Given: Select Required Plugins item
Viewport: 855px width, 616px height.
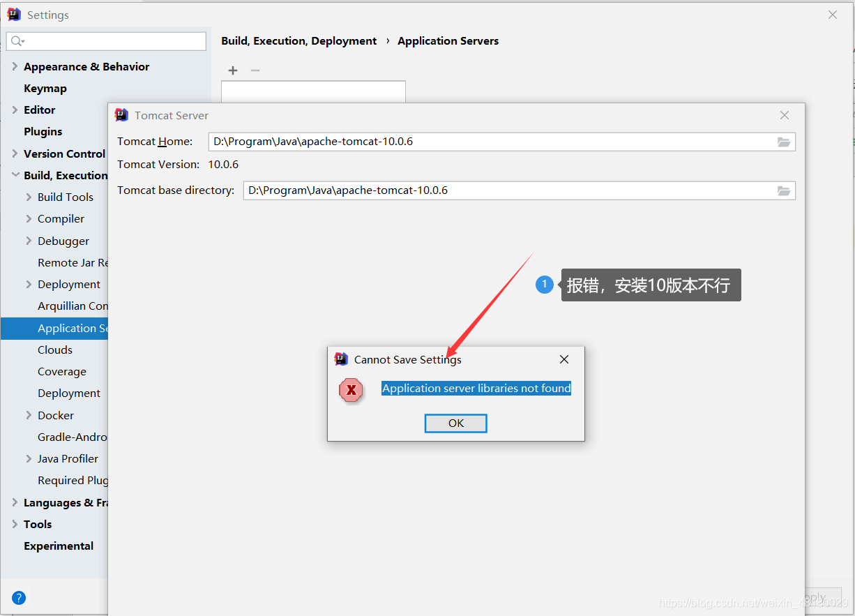Looking at the screenshot, I should tap(73, 480).
